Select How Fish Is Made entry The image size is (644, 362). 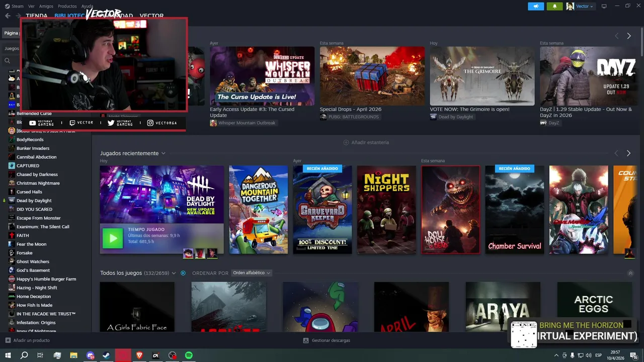point(34,305)
